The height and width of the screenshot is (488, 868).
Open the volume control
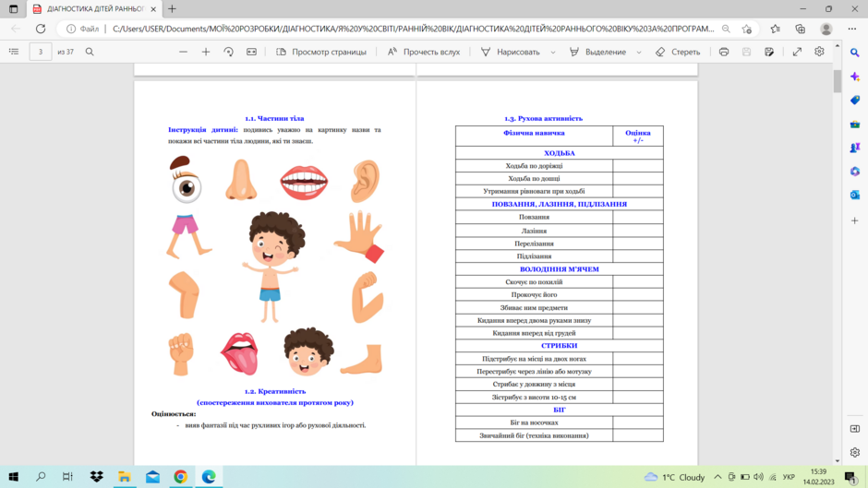click(758, 477)
